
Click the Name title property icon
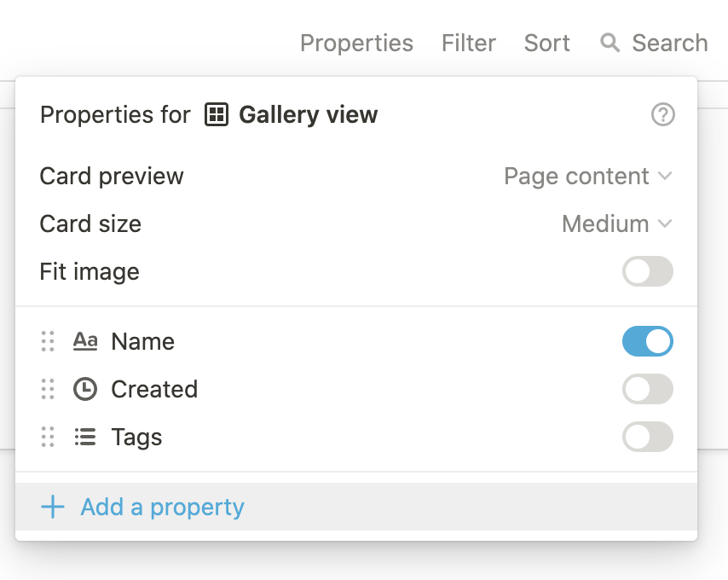tap(84, 341)
